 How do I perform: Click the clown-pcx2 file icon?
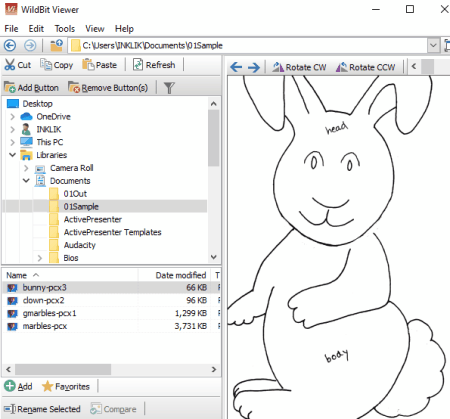pyautogui.click(x=12, y=301)
